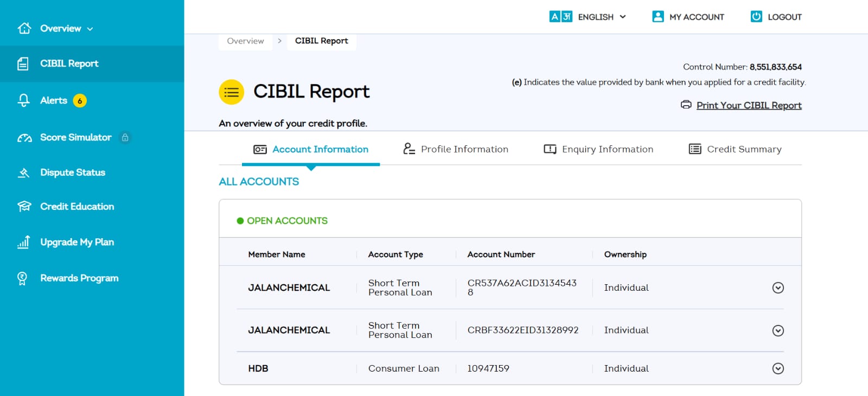Click the Dispute Status gavel icon

(24, 173)
